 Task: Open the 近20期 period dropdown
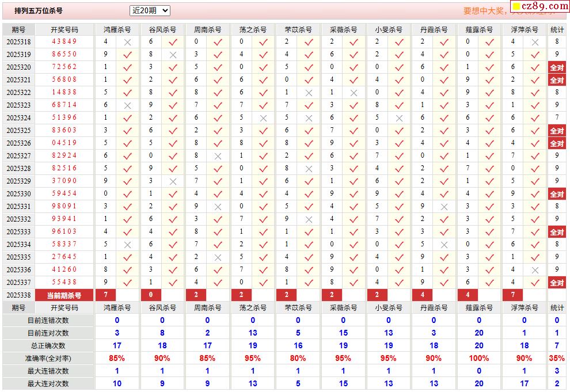[x=150, y=10]
